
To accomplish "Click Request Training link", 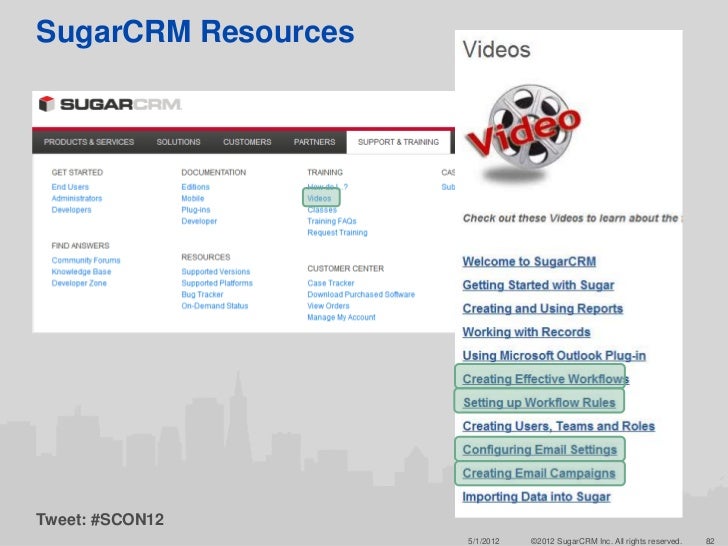I will (x=338, y=233).
